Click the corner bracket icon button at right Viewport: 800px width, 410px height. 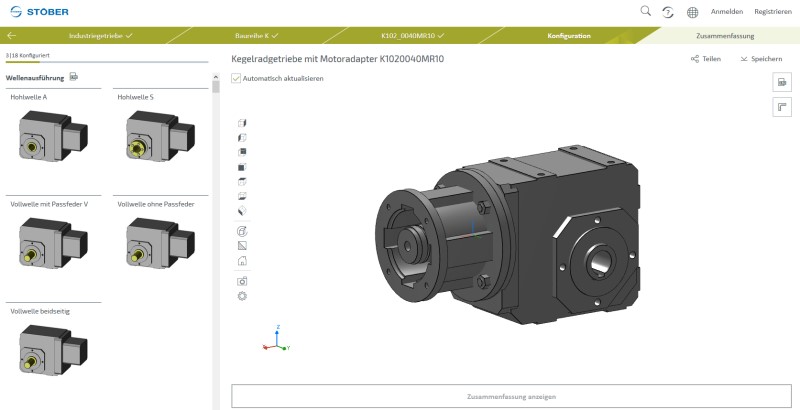(782, 108)
